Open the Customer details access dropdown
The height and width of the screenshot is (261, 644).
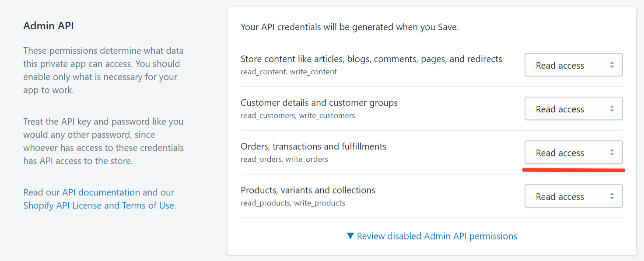[574, 109]
